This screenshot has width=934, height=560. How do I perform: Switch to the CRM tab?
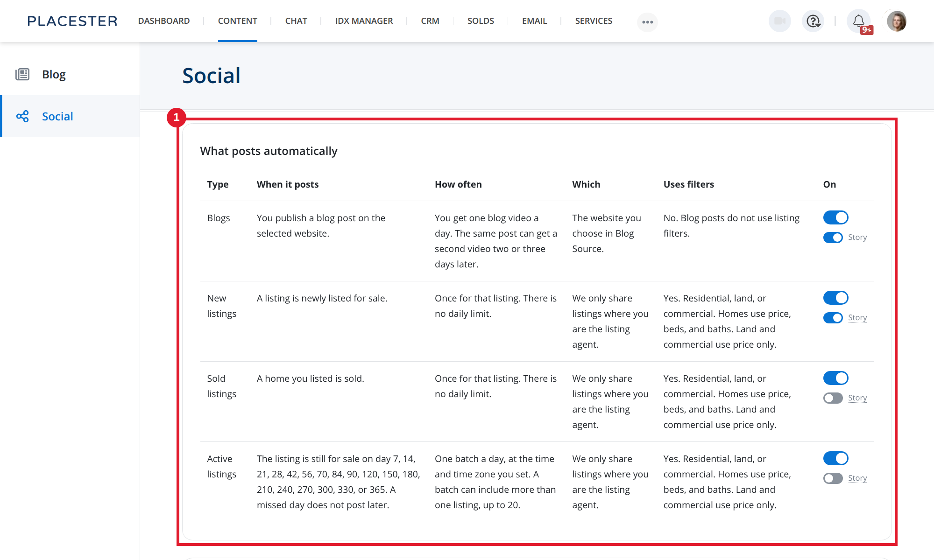430,21
